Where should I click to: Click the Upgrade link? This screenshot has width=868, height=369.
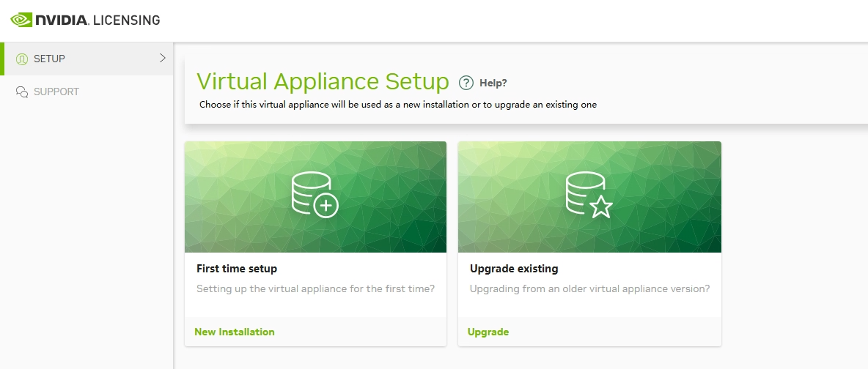point(488,332)
